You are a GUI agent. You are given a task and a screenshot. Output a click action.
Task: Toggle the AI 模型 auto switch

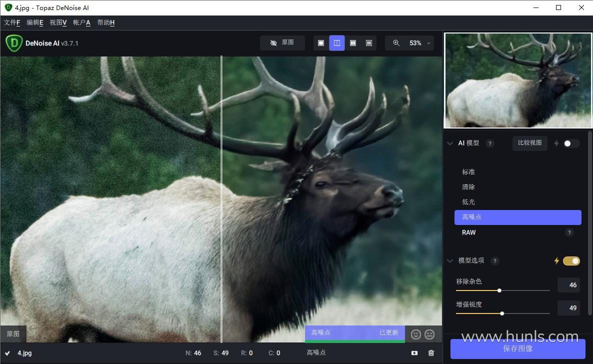click(571, 143)
